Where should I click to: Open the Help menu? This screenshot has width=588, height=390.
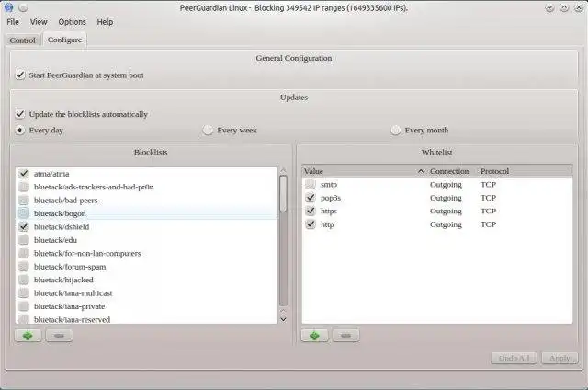(105, 22)
